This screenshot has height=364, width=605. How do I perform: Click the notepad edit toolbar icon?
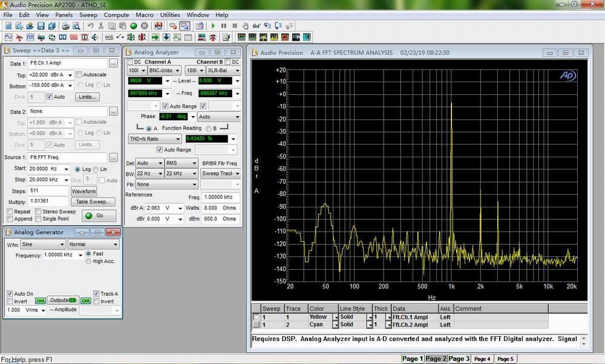[226, 37]
